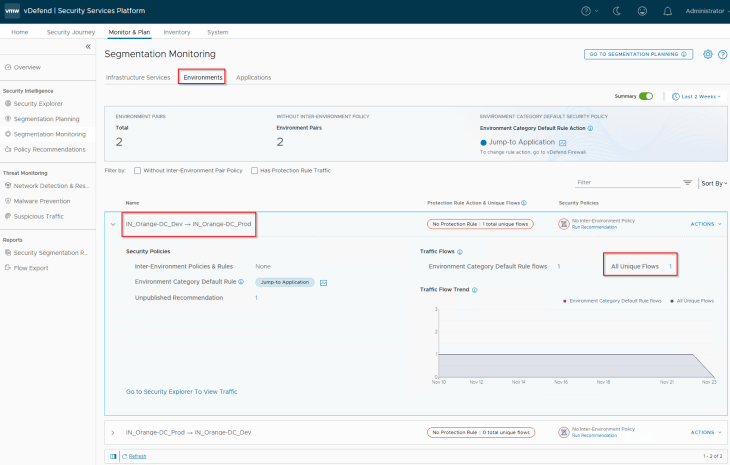
Task: Click the envelope icon beside Jump-to Application
Action: click(x=323, y=283)
